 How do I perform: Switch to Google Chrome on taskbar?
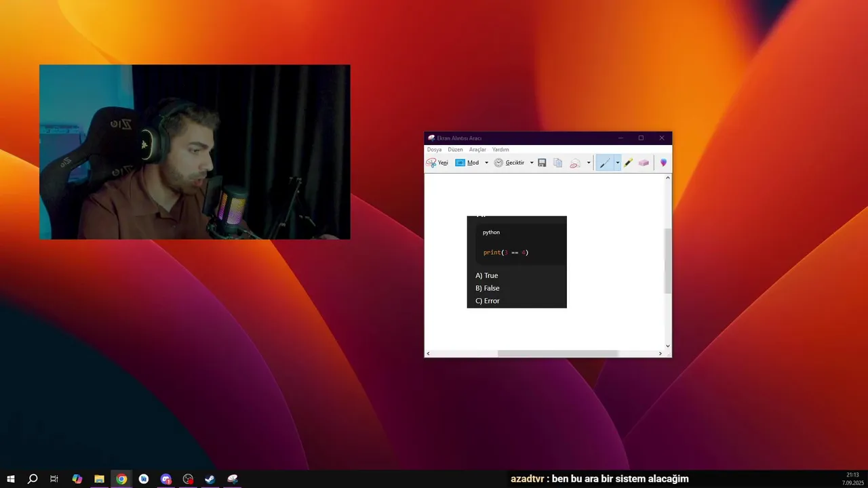pos(121,479)
